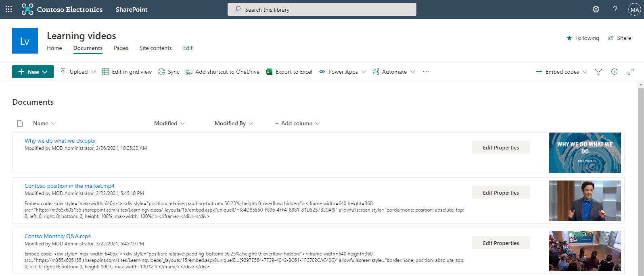Open the Modified column header menu
The image size is (644, 276).
point(169,123)
